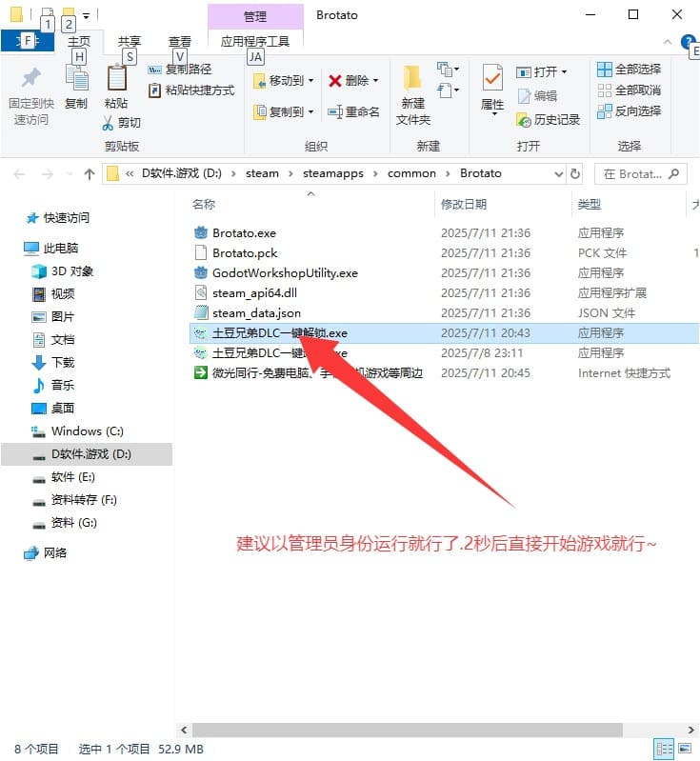
Task: Select the Brotato.exe file
Action: 244,233
